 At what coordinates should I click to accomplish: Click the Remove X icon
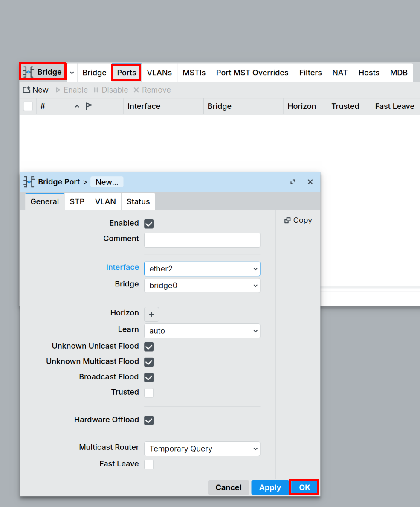136,90
